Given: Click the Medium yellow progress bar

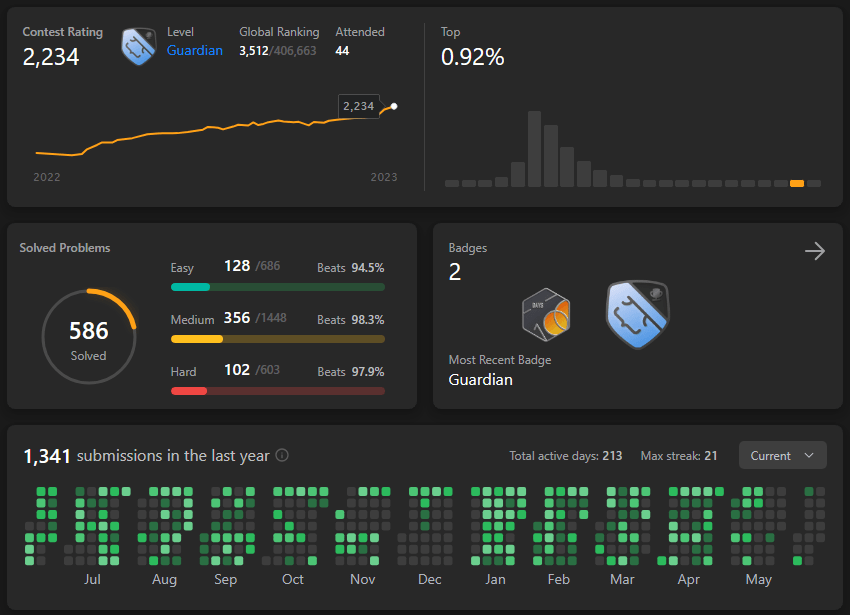Looking at the screenshot, I should pos(278,339).
